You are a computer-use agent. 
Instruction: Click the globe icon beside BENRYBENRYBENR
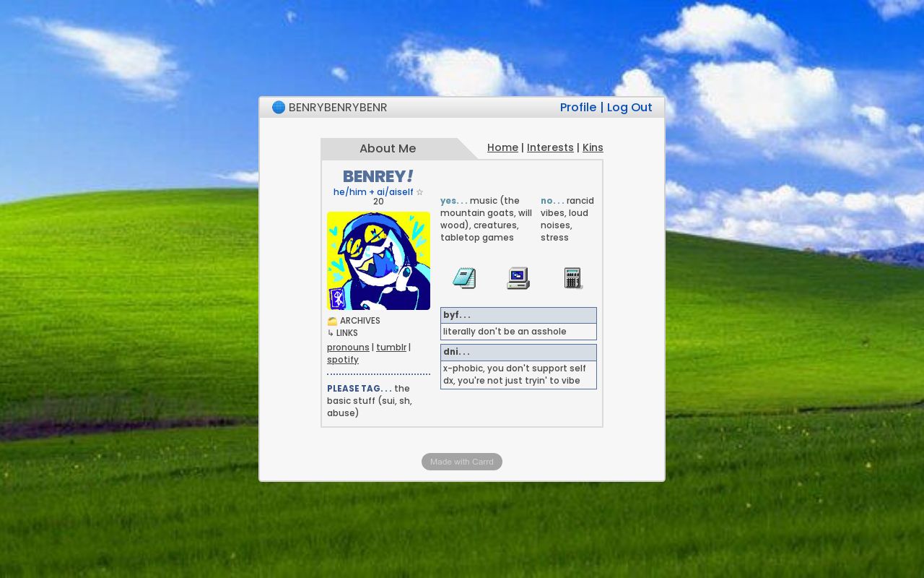[279, 108]
